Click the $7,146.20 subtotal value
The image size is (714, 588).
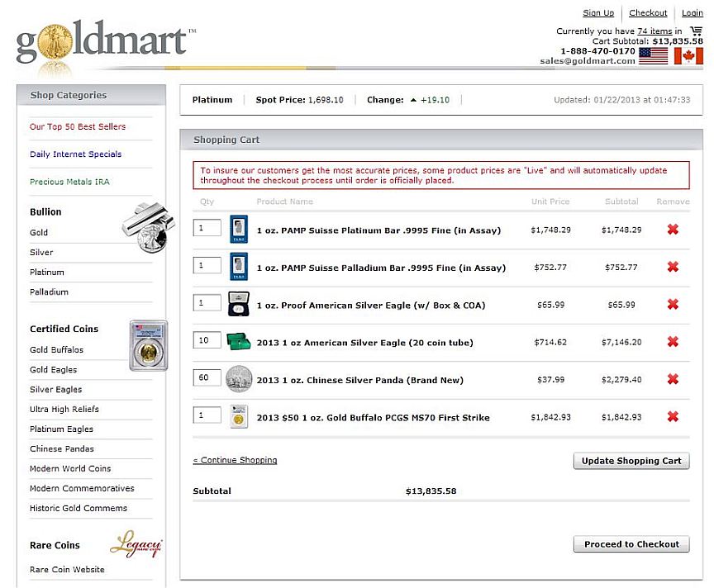[621, 342]
